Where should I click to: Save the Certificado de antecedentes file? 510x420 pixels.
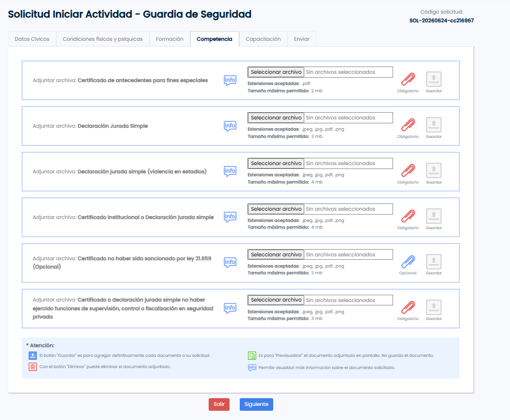[x=433, y=79]
